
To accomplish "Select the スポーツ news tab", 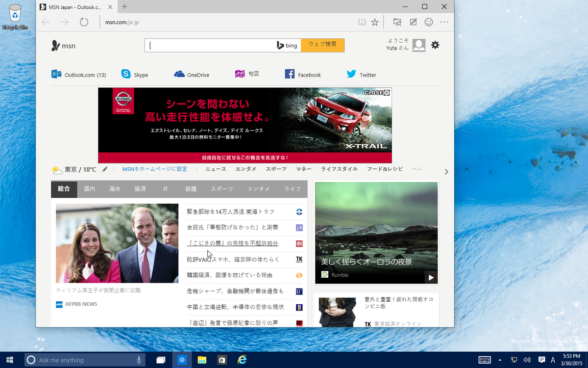I will [222, 189].
